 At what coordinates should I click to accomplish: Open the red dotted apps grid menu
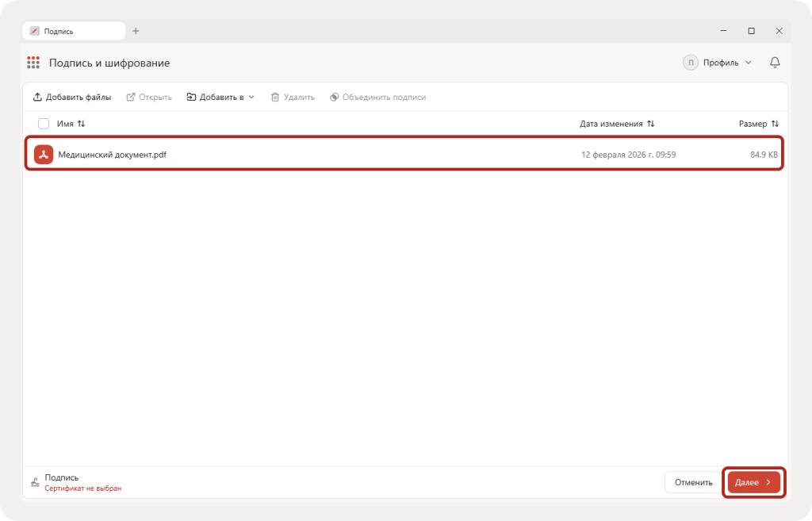click(33, 63)
